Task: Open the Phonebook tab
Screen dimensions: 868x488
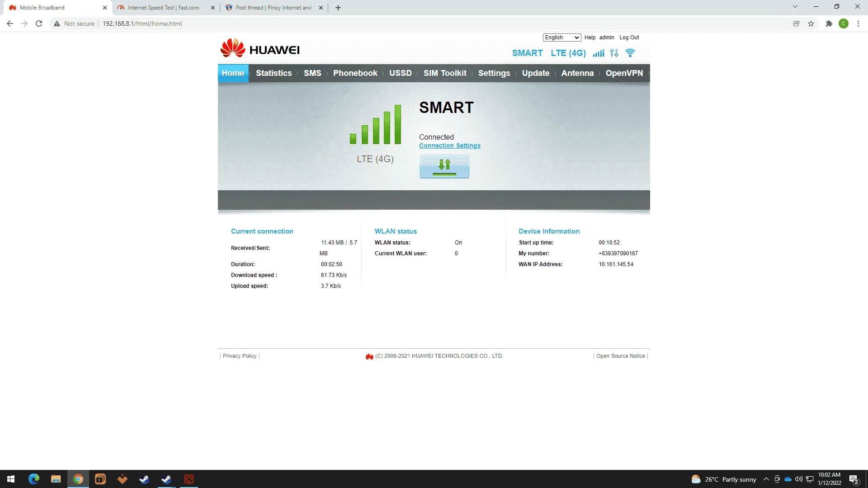Action: 355,73
